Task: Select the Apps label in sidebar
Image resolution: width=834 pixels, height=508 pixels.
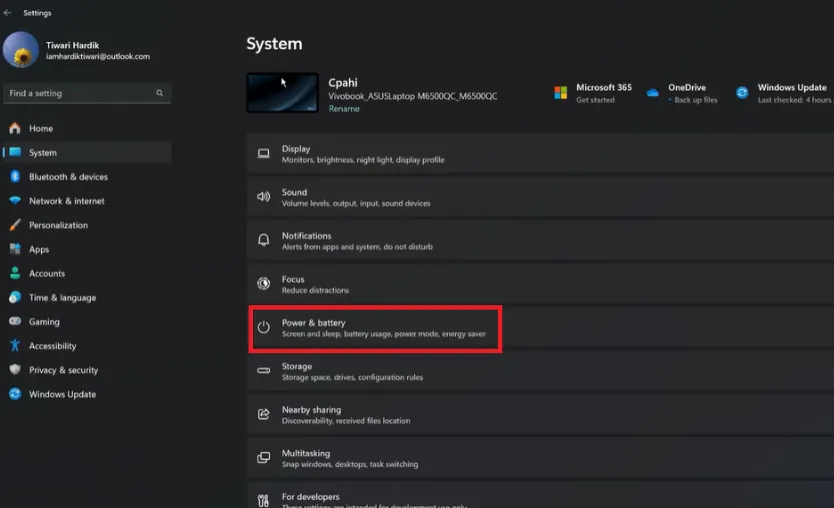Action: [39, 249]
